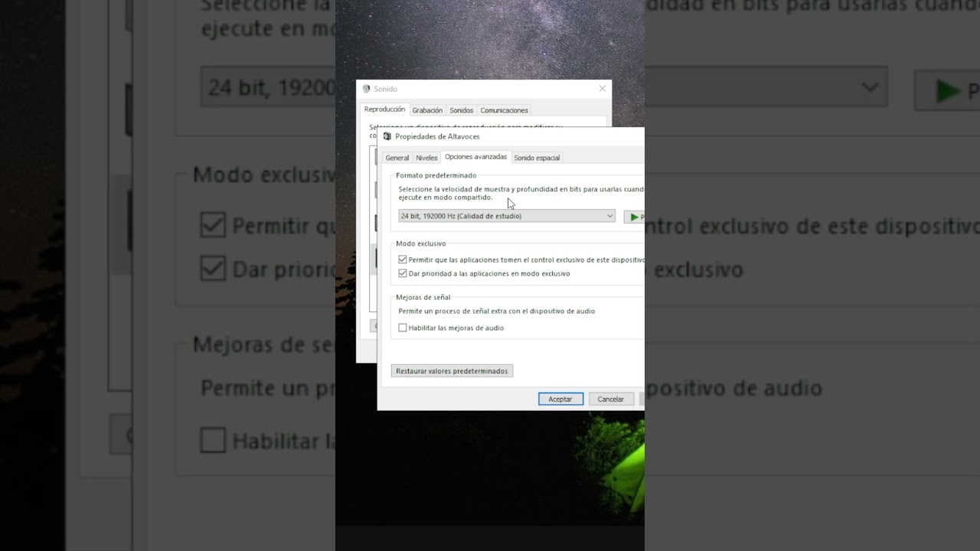The height and width of the screenshot is (551, 980).
Task: Select the Opciones avanzadas tab
Action: click(x=475, y=157)
